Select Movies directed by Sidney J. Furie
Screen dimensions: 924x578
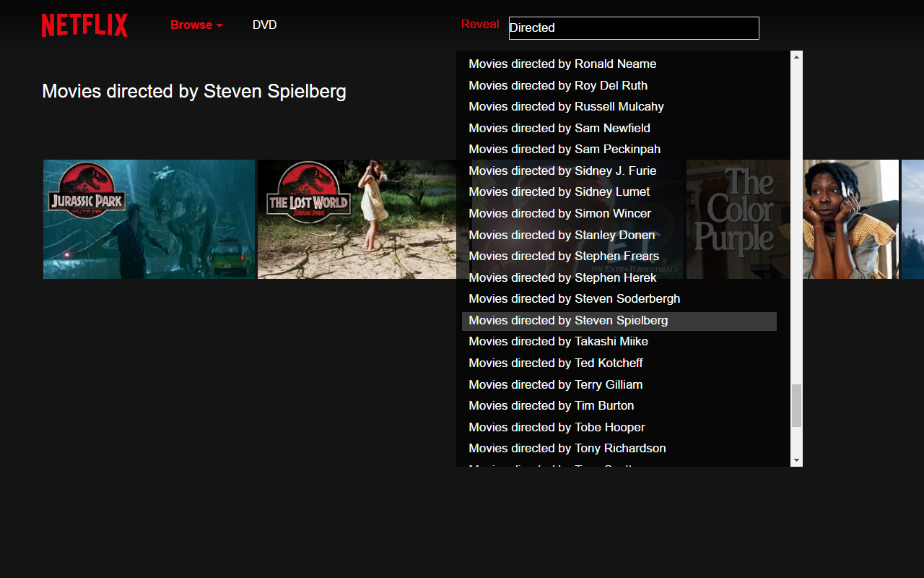[x=619, y=171]
